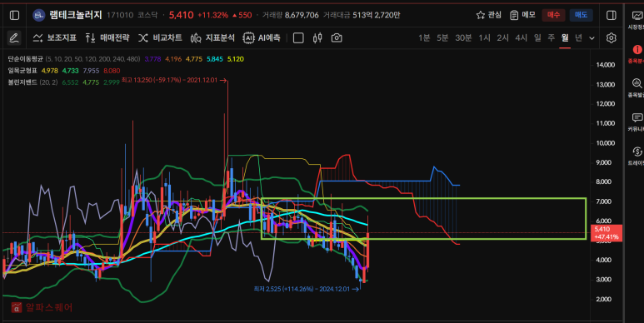The width and height of the screenshot is (644, 323).
Task: Click Bollinger upper value 6,552
Action: [x=70, y=82]
